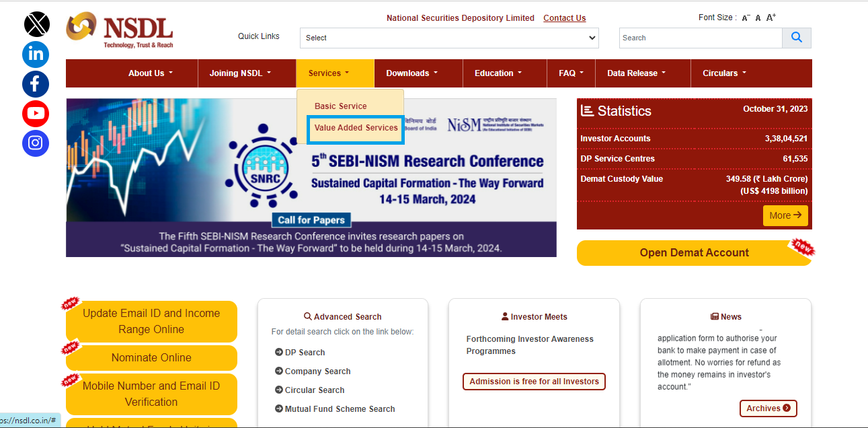The height and width of the screenshot is (428, 868).
Task: Open the X (Twitter) social icon
Action: [x=36, y=24]
